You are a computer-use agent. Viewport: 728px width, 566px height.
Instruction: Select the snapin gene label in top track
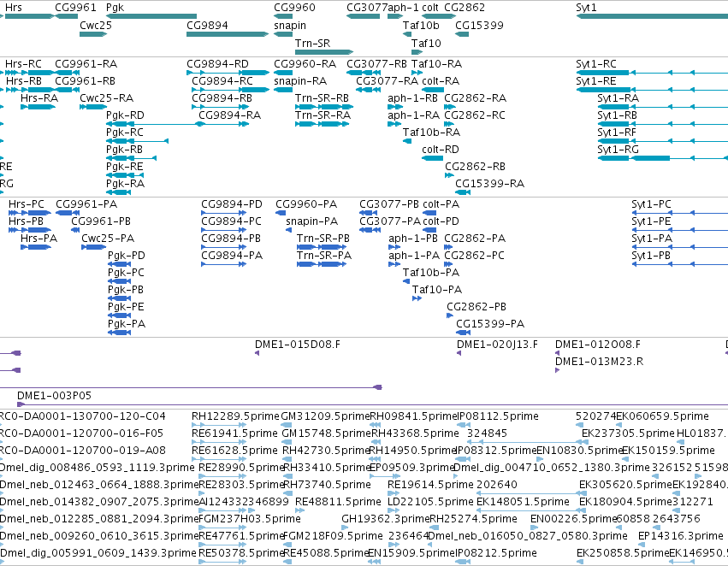[x=290, y=26]
